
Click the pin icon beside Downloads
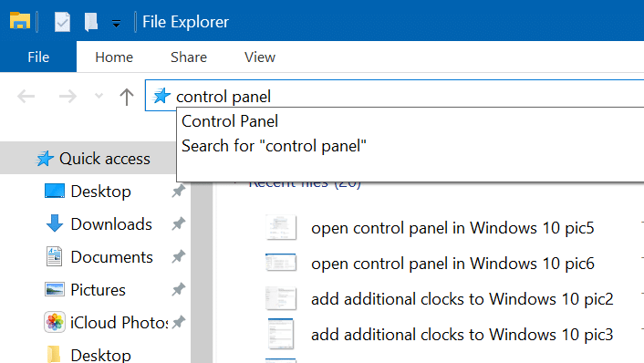179,223
